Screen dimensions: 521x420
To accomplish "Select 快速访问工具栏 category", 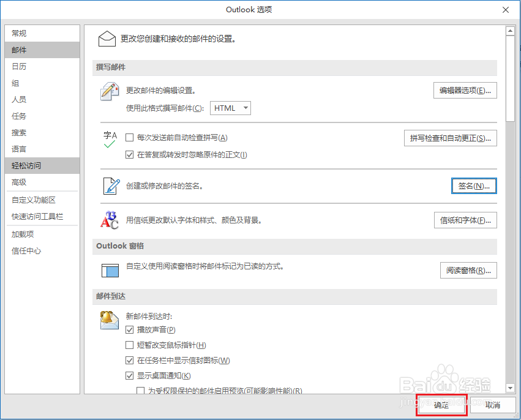I will click(42, 217).
